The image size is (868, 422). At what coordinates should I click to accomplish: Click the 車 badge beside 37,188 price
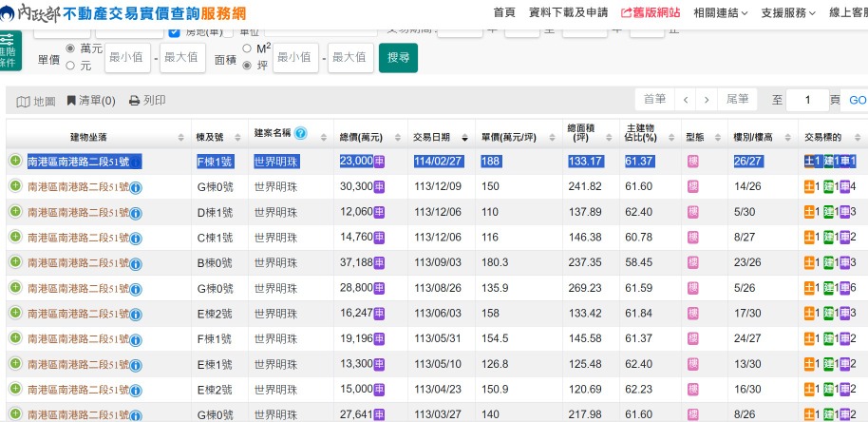[379, 262]
